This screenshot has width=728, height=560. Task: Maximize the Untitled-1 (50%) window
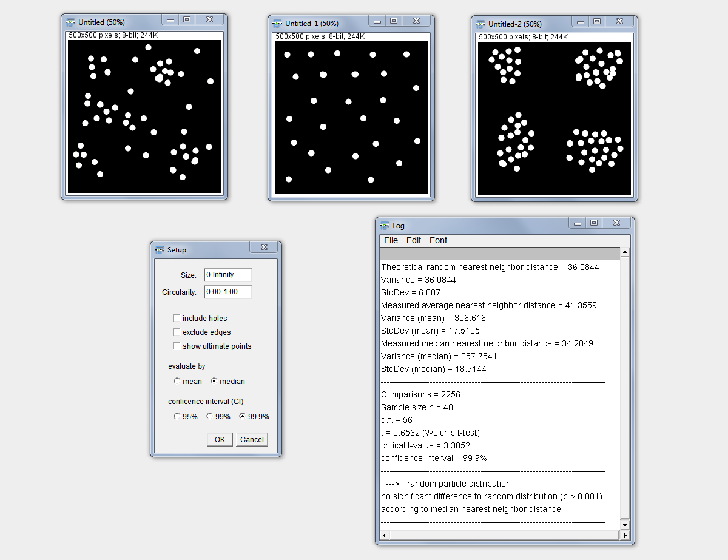(394, 21)
